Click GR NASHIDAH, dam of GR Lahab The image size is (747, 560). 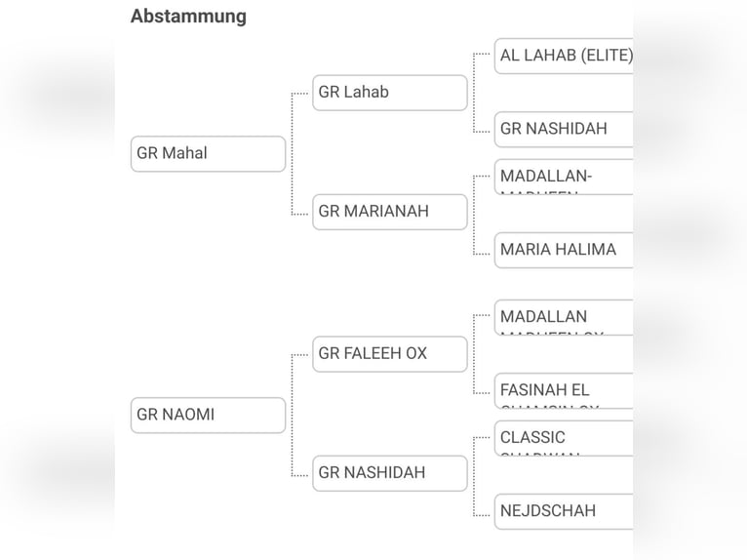click(564, 129)
